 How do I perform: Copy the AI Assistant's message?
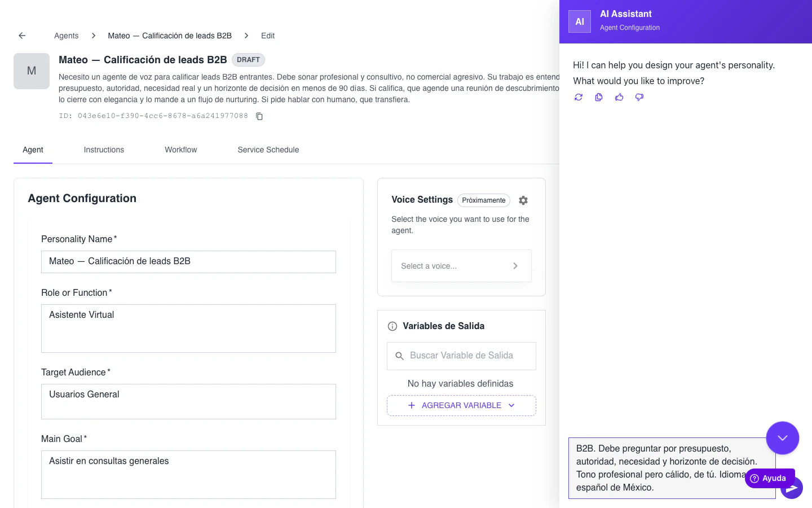[x=599, y=97]
